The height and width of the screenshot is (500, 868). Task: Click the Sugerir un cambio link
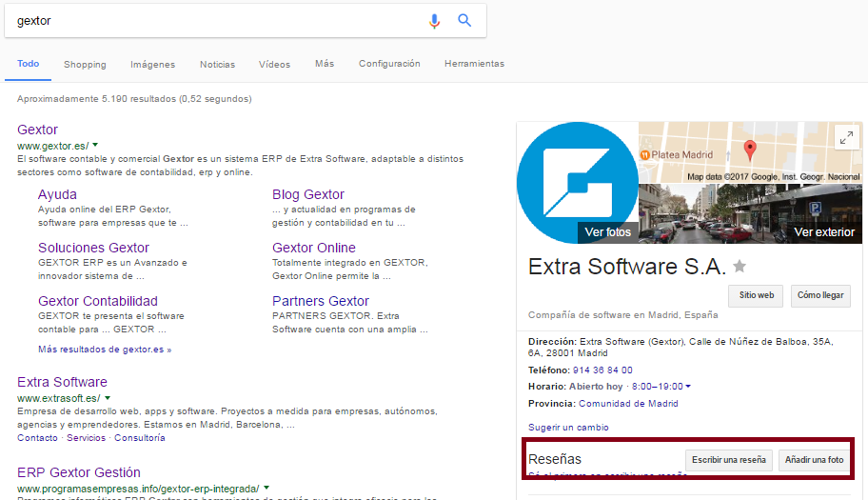click(568, 428)
